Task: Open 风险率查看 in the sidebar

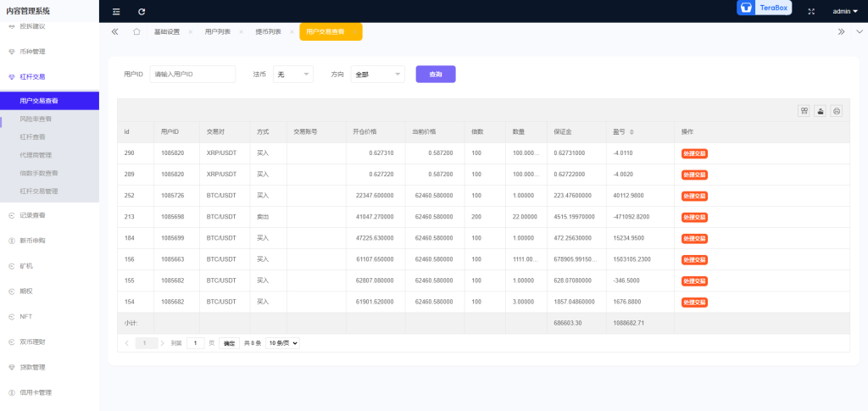Action: pyautogui.click(x=36, y=119)
